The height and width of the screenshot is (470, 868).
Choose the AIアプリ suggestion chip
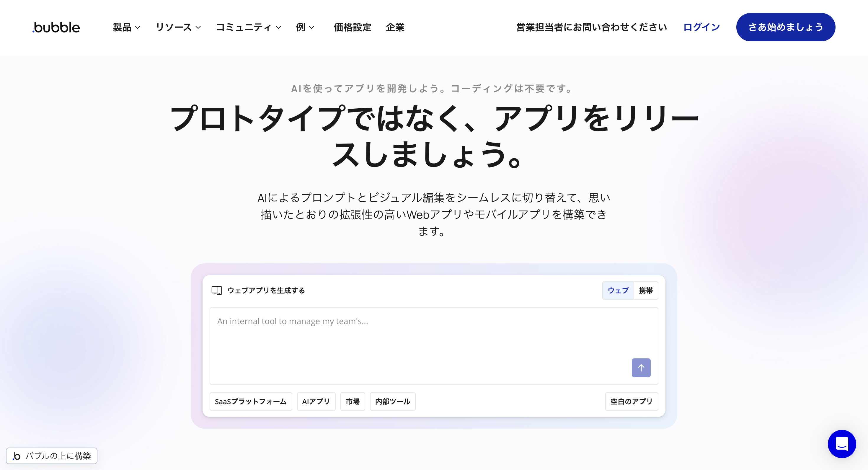pyautogui.click(x=316, y=401)
